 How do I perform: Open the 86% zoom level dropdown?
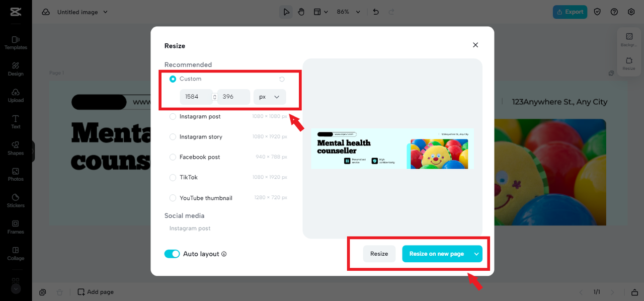[x=349, y=12]
